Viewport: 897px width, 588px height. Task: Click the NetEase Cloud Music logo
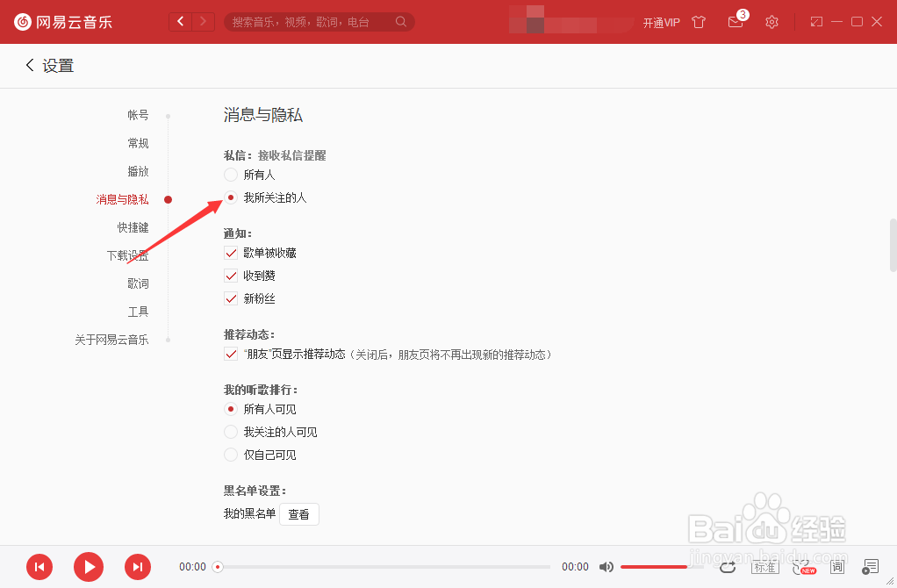click(63, 22)
